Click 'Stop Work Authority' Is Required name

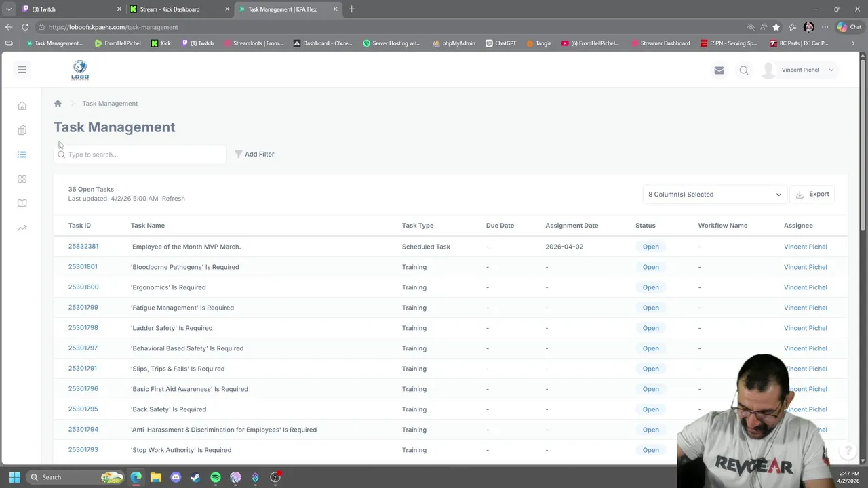181,450
